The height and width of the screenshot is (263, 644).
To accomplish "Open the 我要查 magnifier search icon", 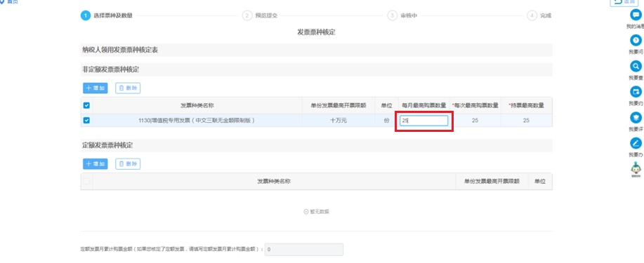I will 636,66.
